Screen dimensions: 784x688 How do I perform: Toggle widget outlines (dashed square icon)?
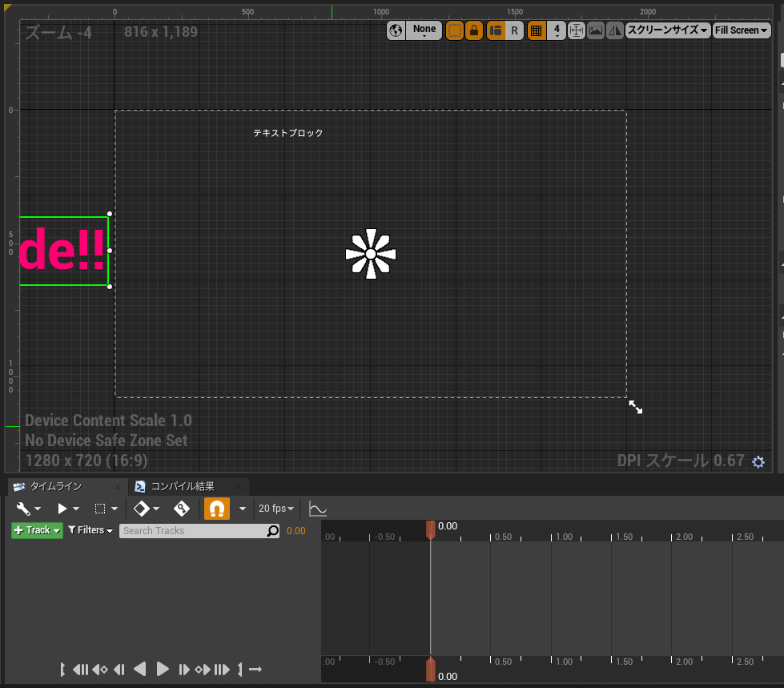[455, 30]
